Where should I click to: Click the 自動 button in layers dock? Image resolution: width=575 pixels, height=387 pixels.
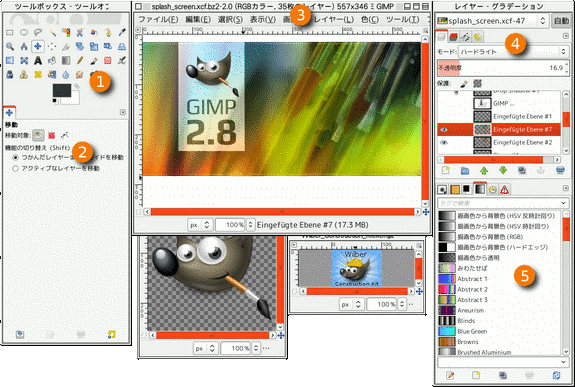[561, 21]
